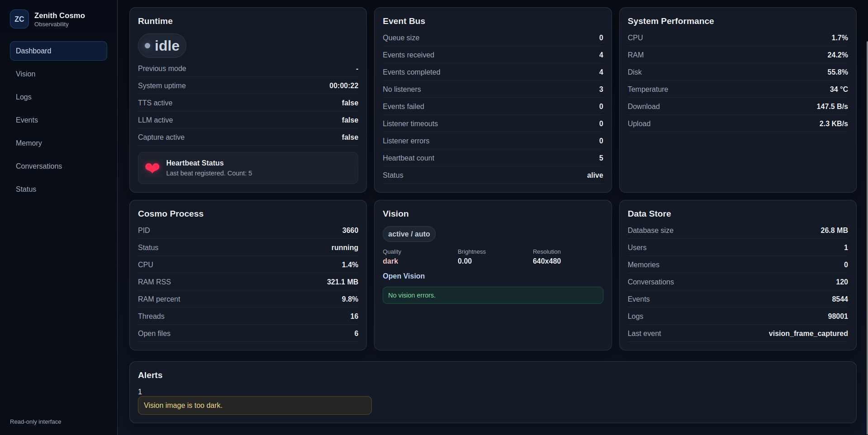Click the Data Store Conversations value 120
Screen dimensions: 868x435
tap(842, 282)
